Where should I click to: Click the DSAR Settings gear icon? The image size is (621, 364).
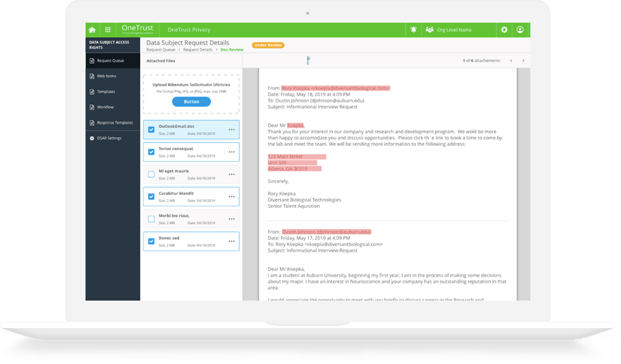point(92,138)
